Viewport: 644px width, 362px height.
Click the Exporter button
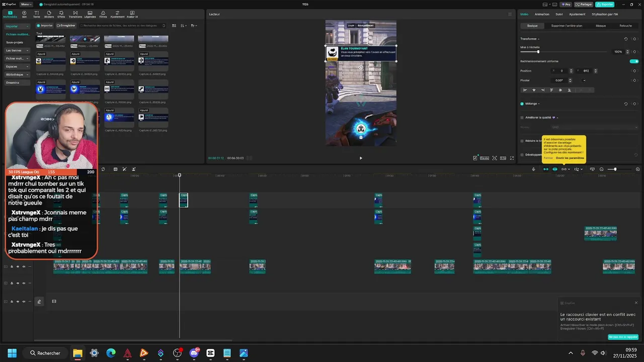click(605, 4)
